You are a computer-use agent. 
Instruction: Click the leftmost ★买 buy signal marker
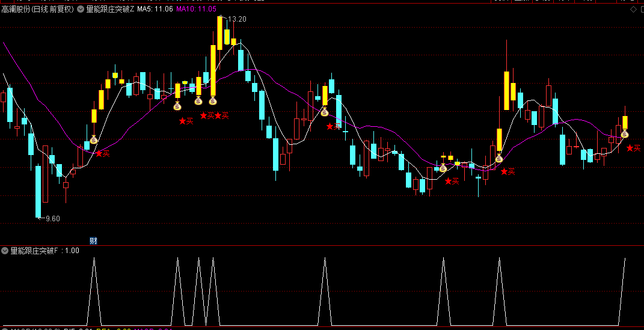pyautogui.click(x=103, y=153)
